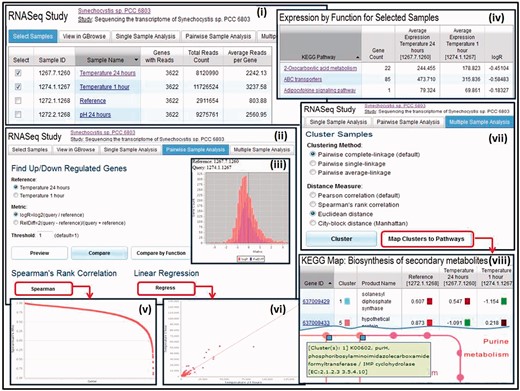Click cluster 5 pink color swatch
The image size is (520, 391).
pyautogui.click(x=347, y=323)
